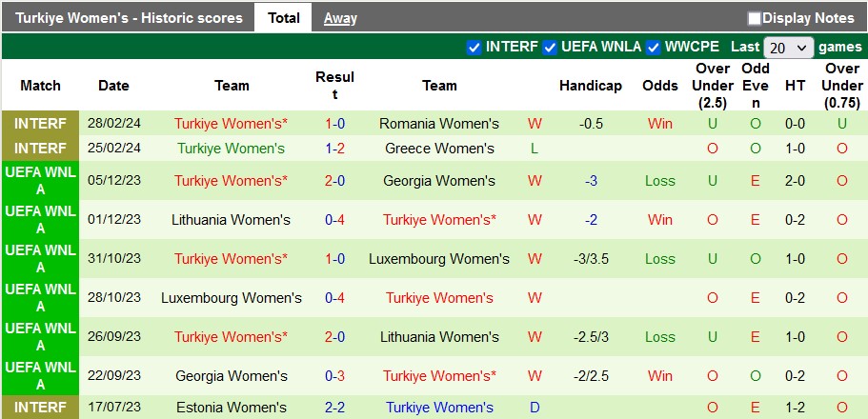Screen dimensions: 868x419
Task: Click the Greece Women's team name
Action: tap(438, 148)
